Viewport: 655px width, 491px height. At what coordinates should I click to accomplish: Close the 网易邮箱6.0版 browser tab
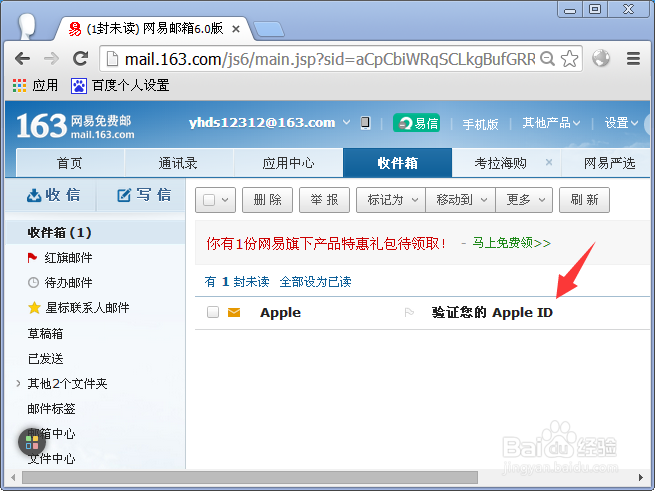click(x=236, y=29)
